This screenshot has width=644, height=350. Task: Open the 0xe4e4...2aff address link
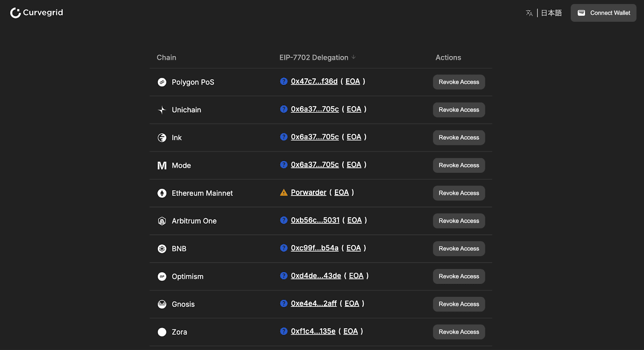point(314,304)
